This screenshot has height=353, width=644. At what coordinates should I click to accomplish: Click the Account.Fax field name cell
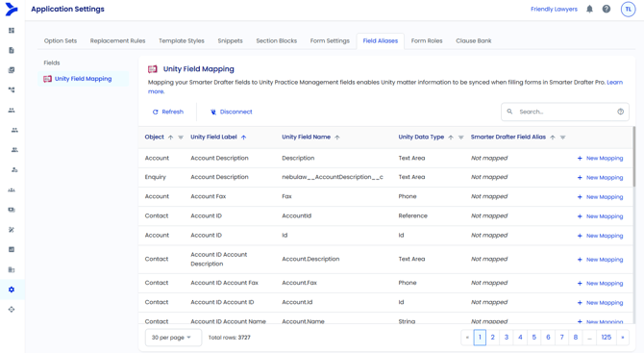[x=299, y=283]
